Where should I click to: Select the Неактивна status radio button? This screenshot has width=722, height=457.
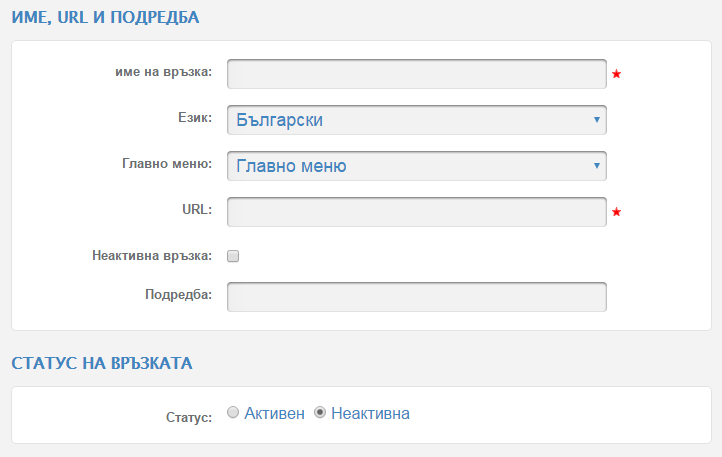coord(320,412)
